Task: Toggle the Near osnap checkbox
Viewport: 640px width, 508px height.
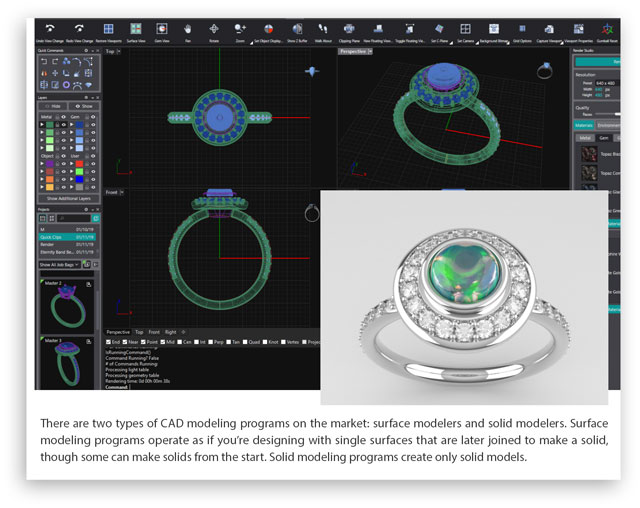Action: tap(125, 342)
